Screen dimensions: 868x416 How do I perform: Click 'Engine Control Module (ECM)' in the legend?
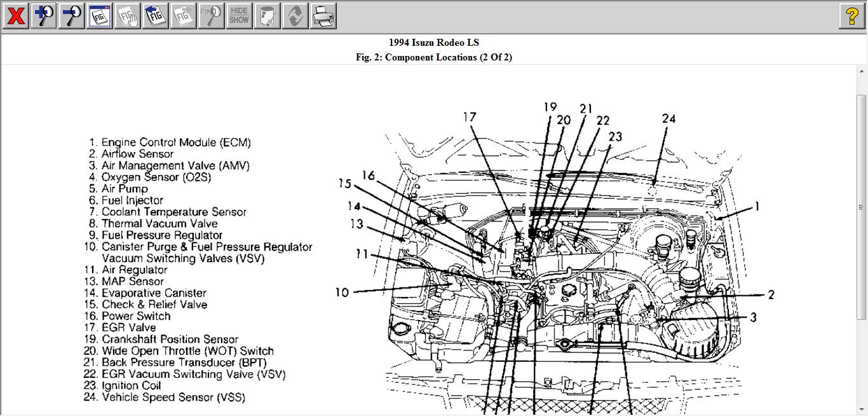(x=176, y=142)
